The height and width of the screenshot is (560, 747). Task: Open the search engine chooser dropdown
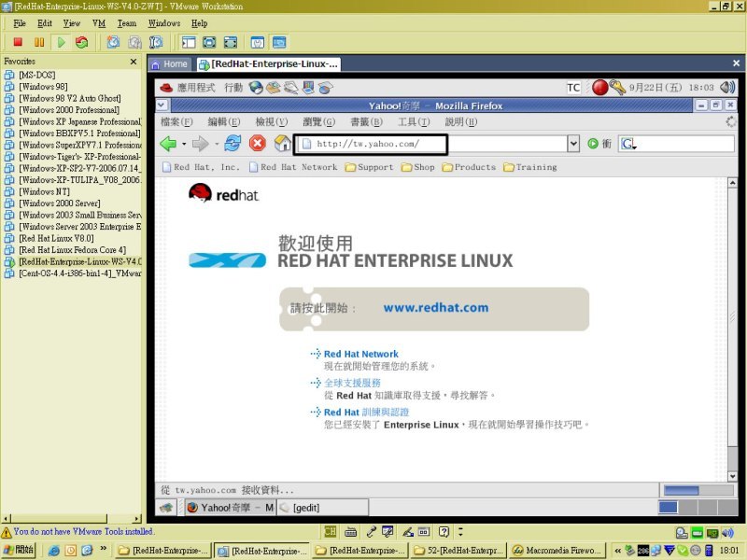[x=629, y=144]
